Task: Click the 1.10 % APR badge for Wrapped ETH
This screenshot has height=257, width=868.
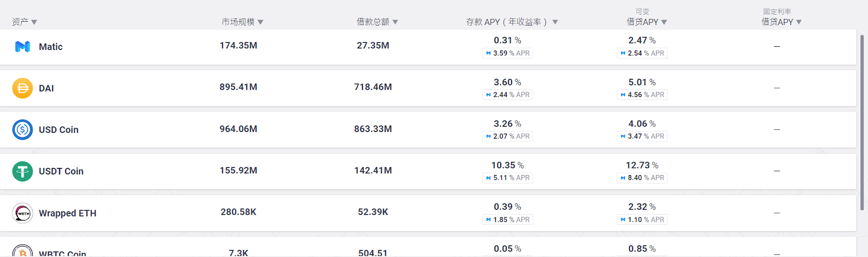Action: click(642, 220)
